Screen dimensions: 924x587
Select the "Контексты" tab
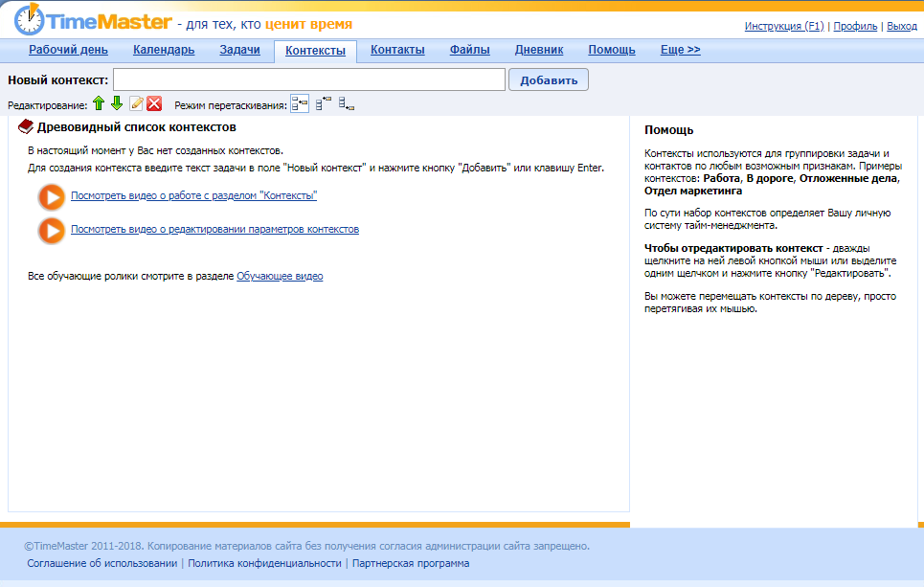click(x=315, y=51)
